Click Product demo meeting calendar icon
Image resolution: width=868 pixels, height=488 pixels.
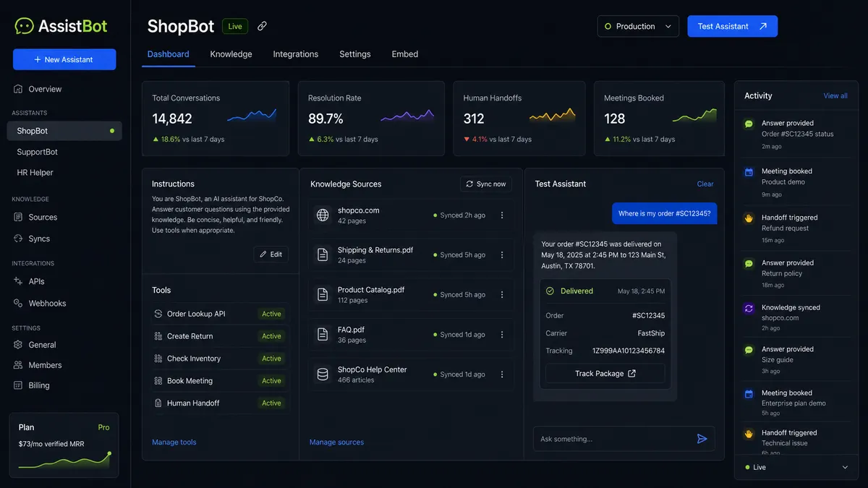point(749,172)
